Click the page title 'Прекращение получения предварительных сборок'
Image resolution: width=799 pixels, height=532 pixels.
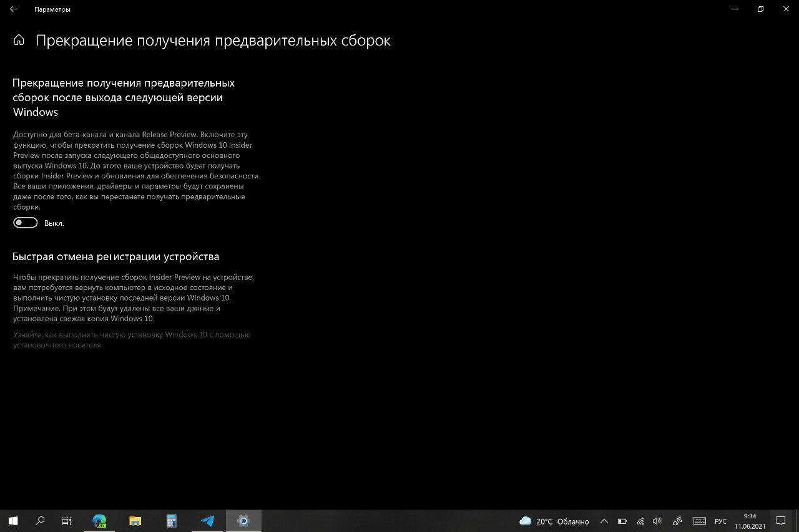pyautogui.click(x=213, y=41)
